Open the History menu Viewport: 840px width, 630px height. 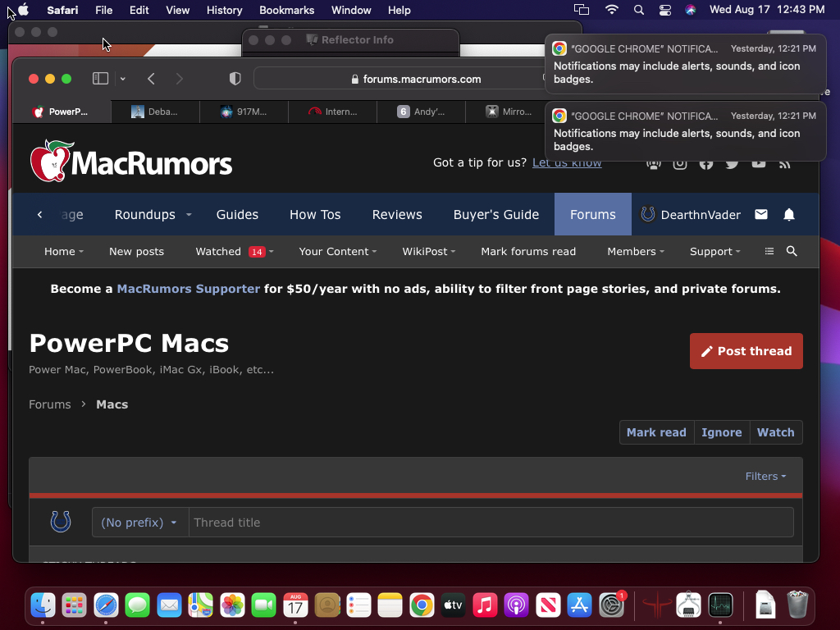224,10
